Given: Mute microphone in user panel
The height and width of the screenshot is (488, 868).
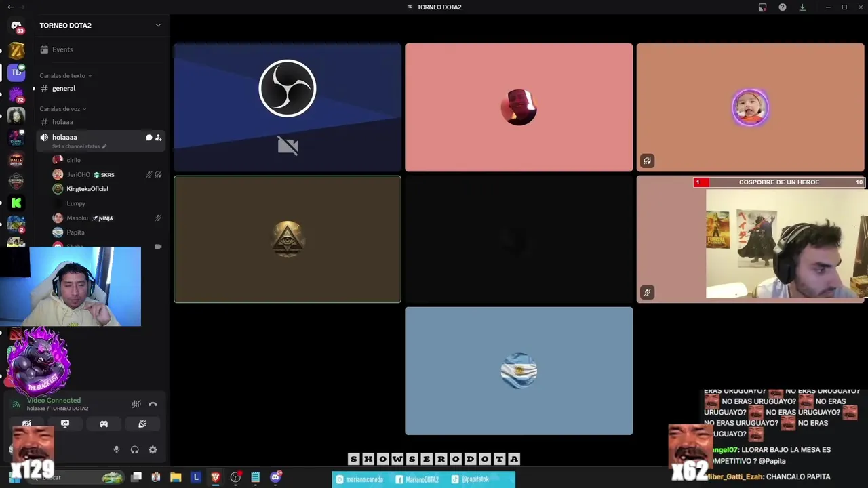Looking at the screenshot, I should (x=117, y=449).
